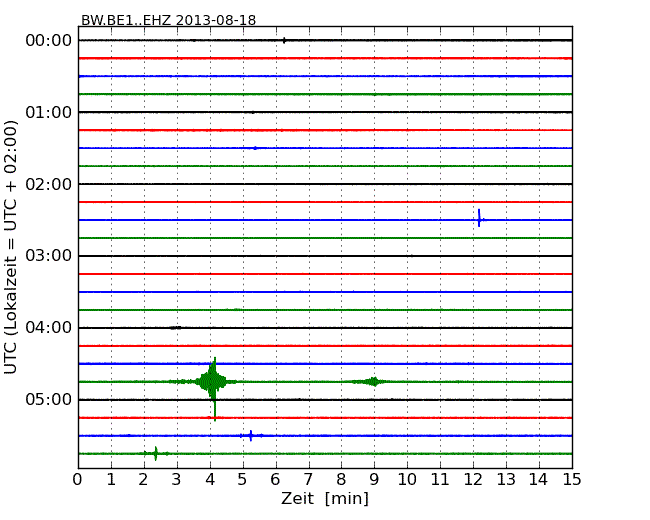Click the x-axis tick label 9
This screenshot has height=520, width=650.
(374, 480)
